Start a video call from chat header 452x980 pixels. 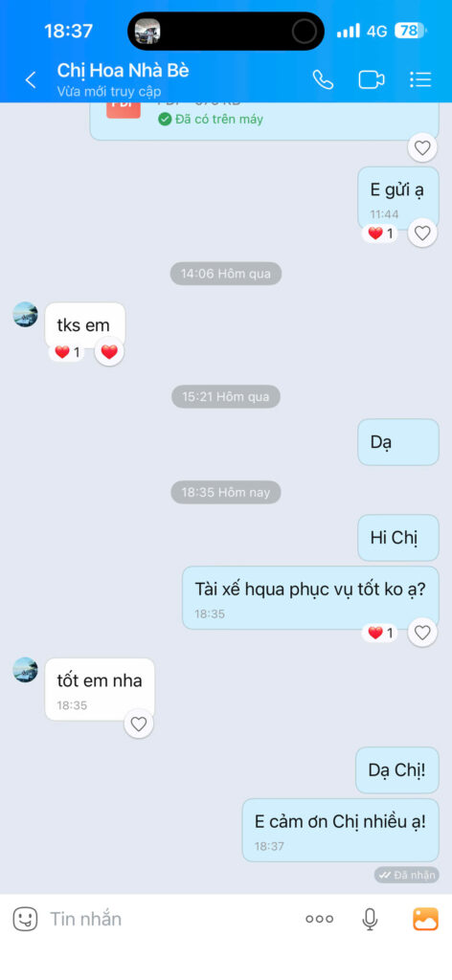(x=372, y=80)
